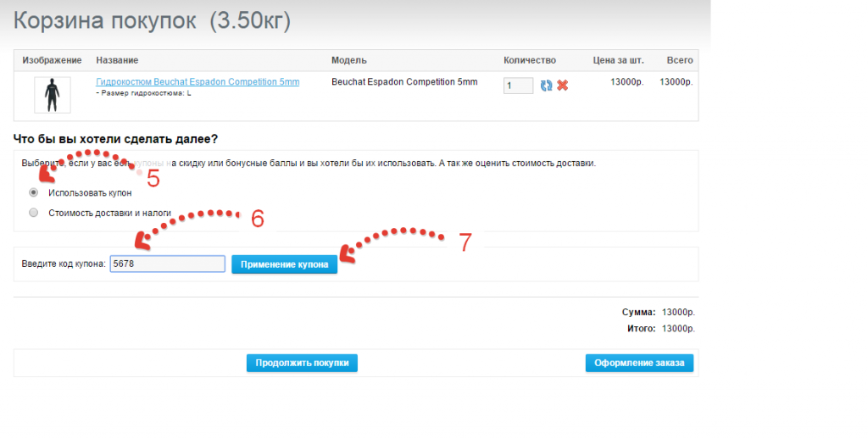Click the Стоимость доставки и налоги label text
This screenshot has height=439, width=868.
coord(110,214)
